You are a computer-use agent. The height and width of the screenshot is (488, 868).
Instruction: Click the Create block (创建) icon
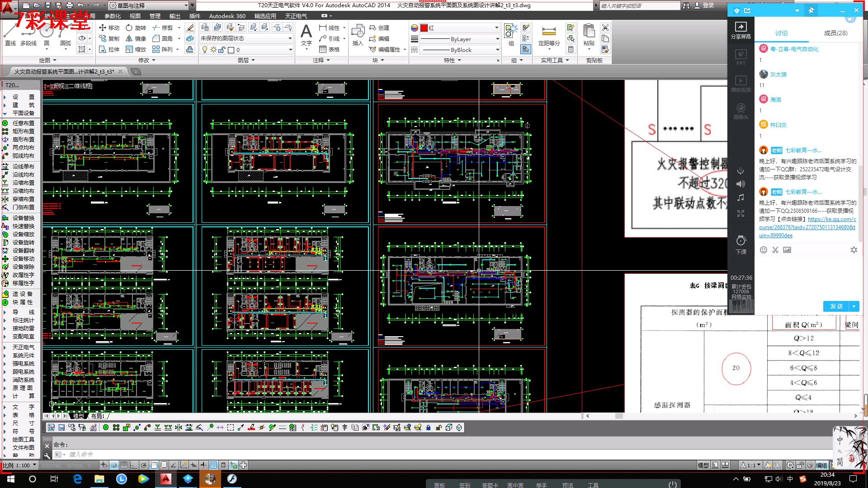click(379, 28)
